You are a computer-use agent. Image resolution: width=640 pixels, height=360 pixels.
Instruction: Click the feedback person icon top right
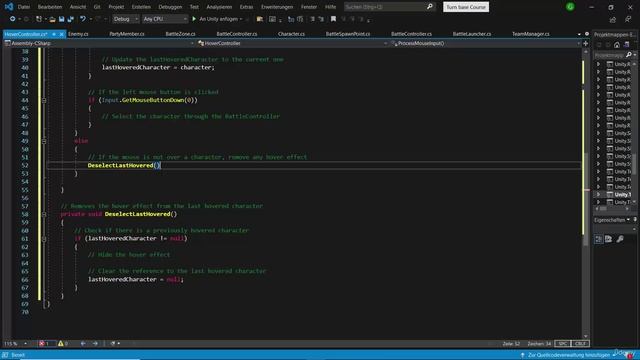tap(628, 19)
